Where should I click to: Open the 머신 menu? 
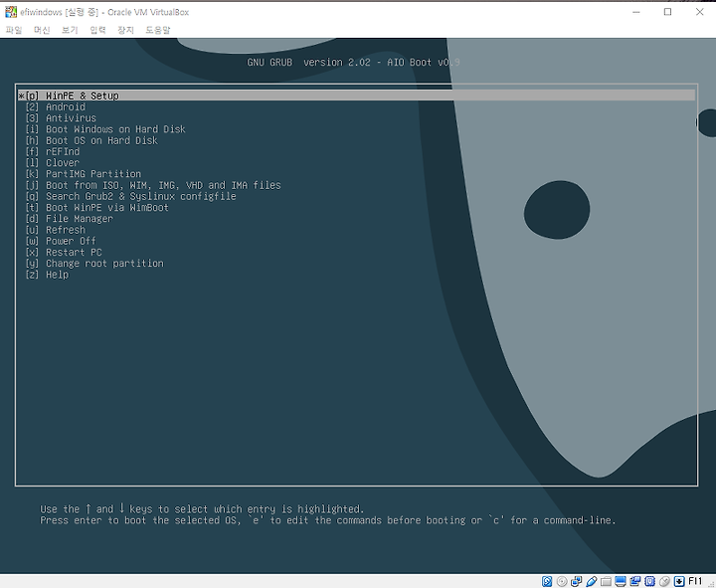pyautogui.click(x=42, y=30)
